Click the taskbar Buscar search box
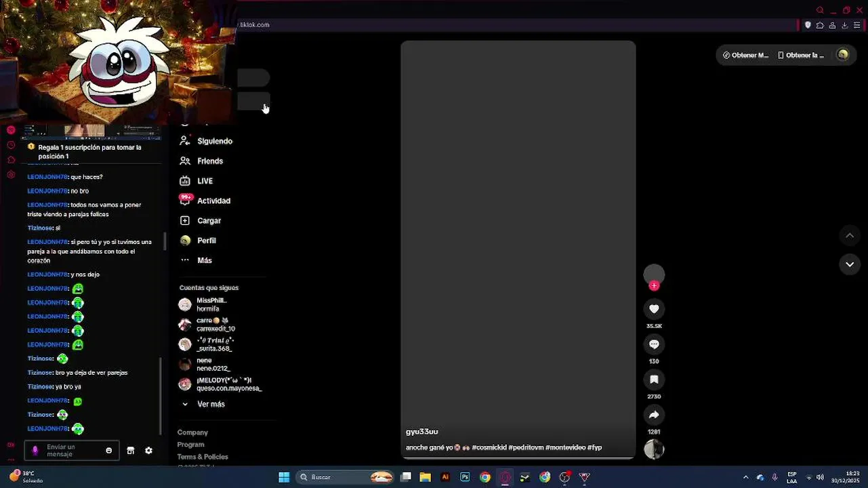Screen dimensions: 868x488 pyautogui.click(x=346, y=477)
